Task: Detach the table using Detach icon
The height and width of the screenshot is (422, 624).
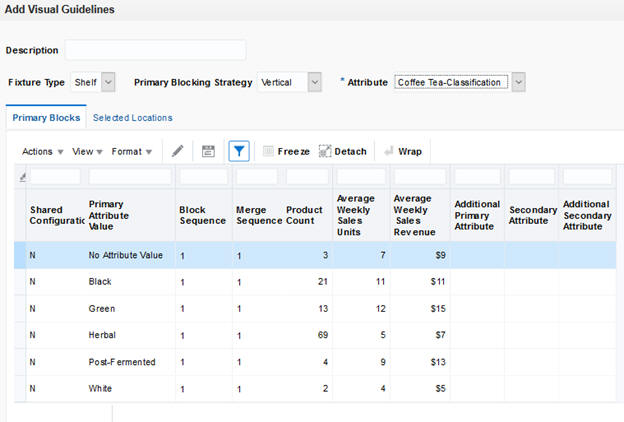Action: (x=325, y=151)
